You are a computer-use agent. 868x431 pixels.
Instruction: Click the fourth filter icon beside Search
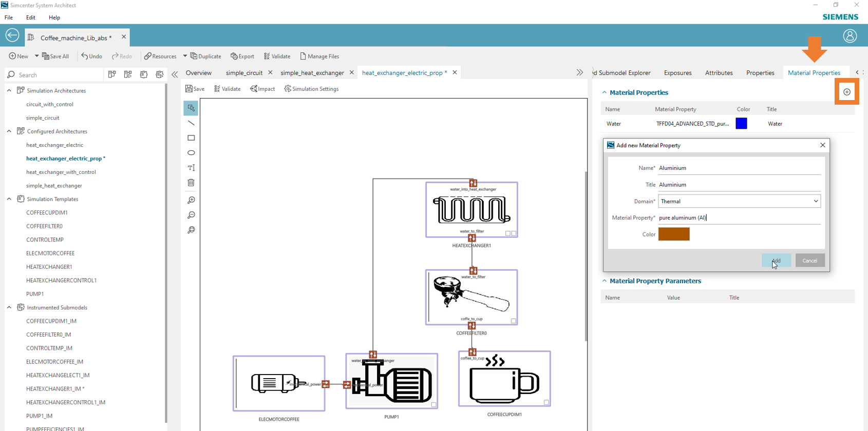(160, 74)
